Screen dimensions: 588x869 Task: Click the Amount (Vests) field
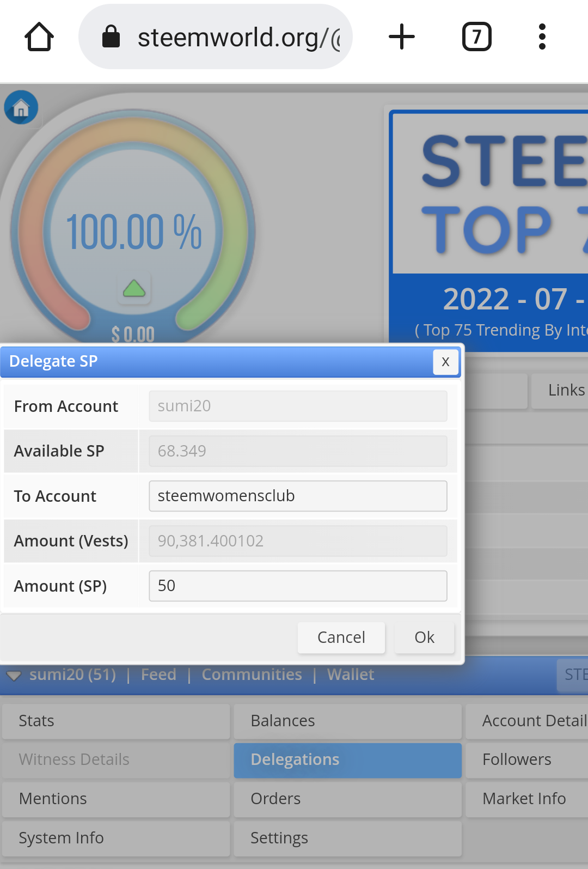click(x=298, y=541)
